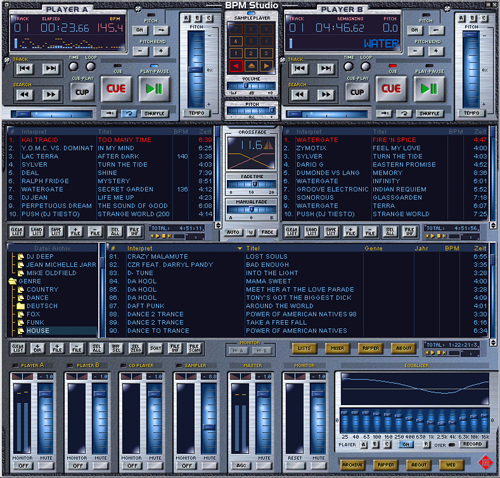The image size is (500, 478).
Task: Click the ARCHIVE button at the bottom
Action: 353,465
